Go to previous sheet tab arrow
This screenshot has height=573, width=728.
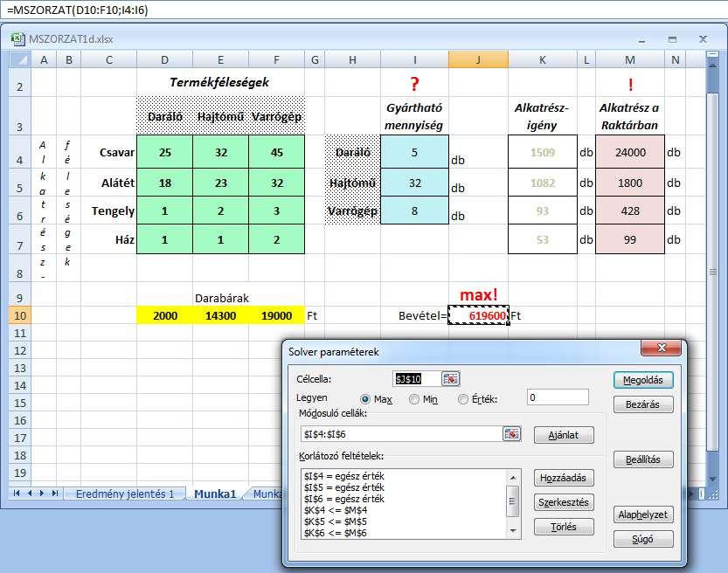[x=30, y=494]
